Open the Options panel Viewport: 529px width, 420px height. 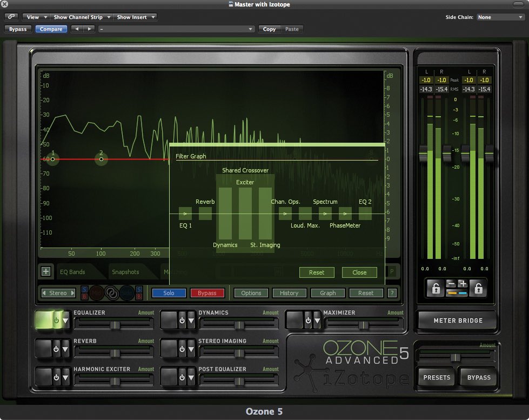251,293
